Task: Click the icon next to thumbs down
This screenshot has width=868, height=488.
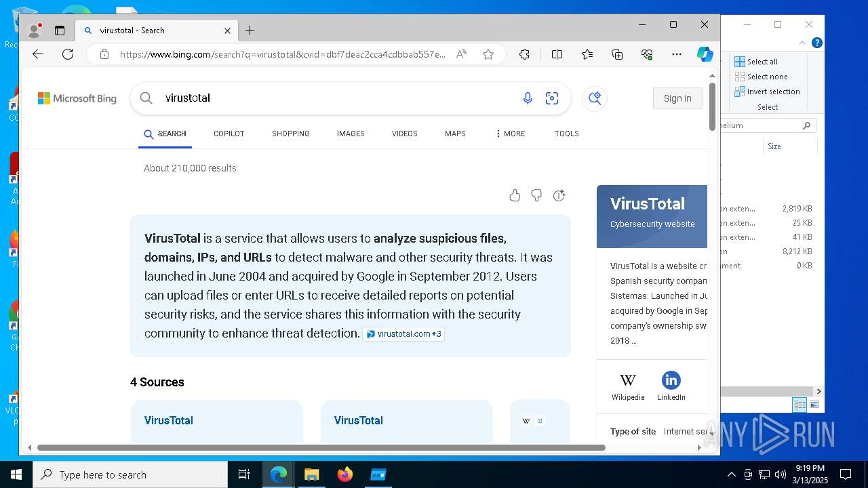Action: pyautogui.click(x=559, y=196)
